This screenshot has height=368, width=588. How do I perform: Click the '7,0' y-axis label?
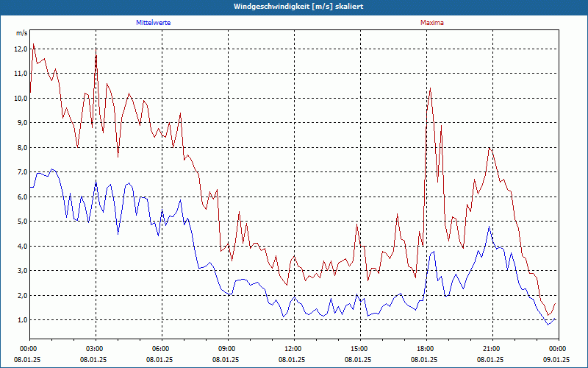tap(22, 172)
